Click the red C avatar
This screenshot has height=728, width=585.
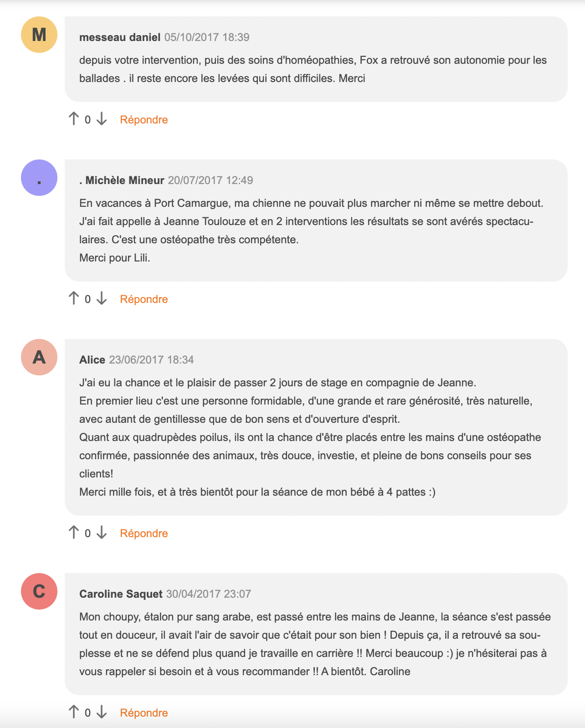click(39, 591)
